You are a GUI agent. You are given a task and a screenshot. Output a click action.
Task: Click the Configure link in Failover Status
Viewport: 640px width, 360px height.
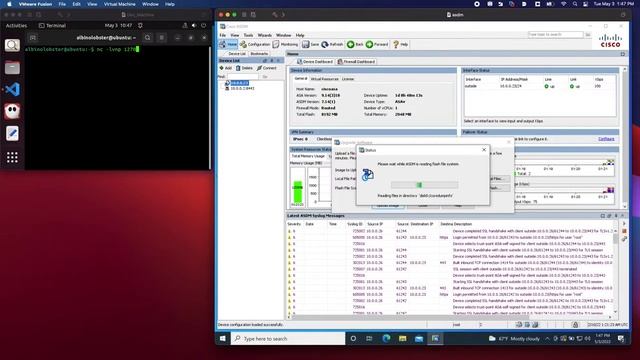tap(606, 139)
